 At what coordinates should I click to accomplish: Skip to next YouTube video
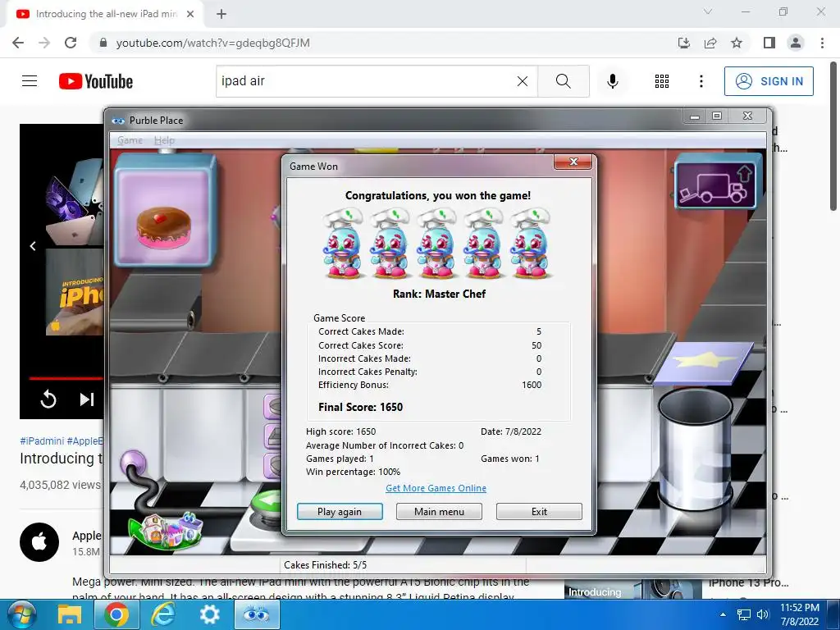(87, 399)
